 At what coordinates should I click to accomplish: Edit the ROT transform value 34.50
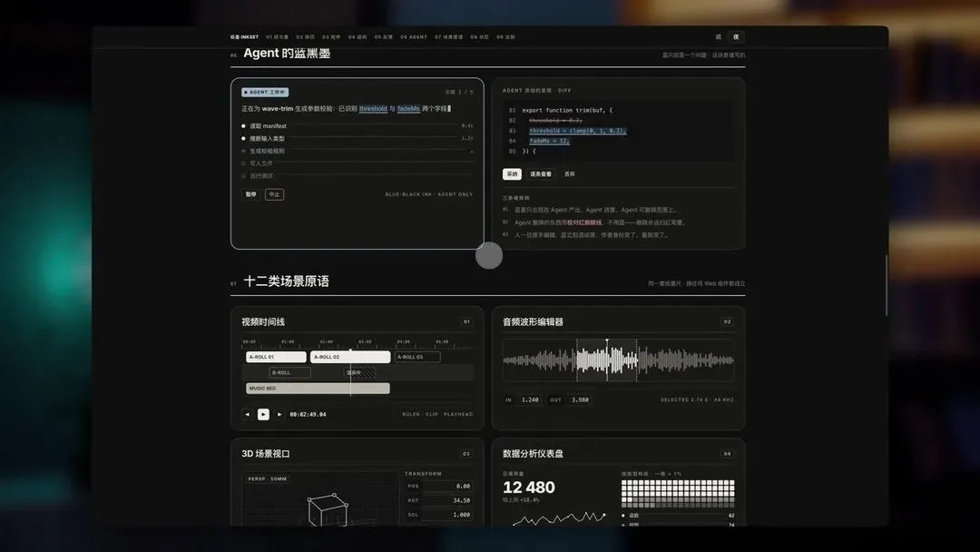coord(447,501)
